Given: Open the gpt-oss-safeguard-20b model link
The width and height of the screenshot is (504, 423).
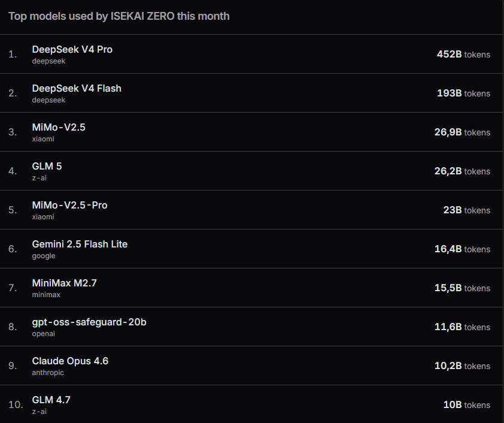Looking at the screenshot, I should (x=89, y=322).
